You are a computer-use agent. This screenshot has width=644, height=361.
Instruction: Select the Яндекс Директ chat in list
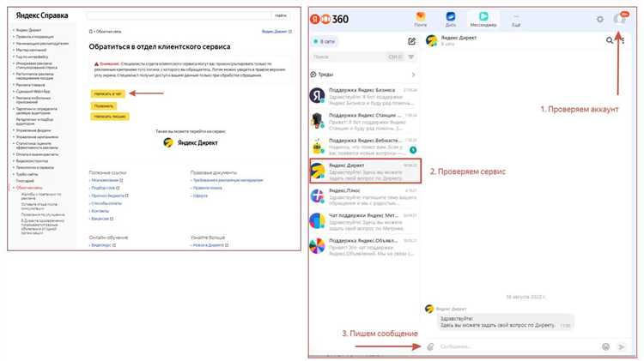365,171
